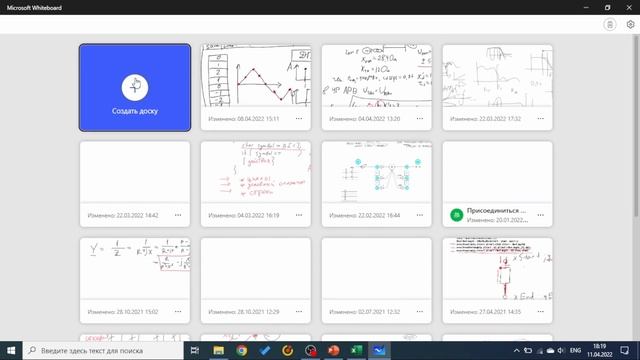Switch the ENG input language indicator
Screen dimensions: 640x360
575,351
